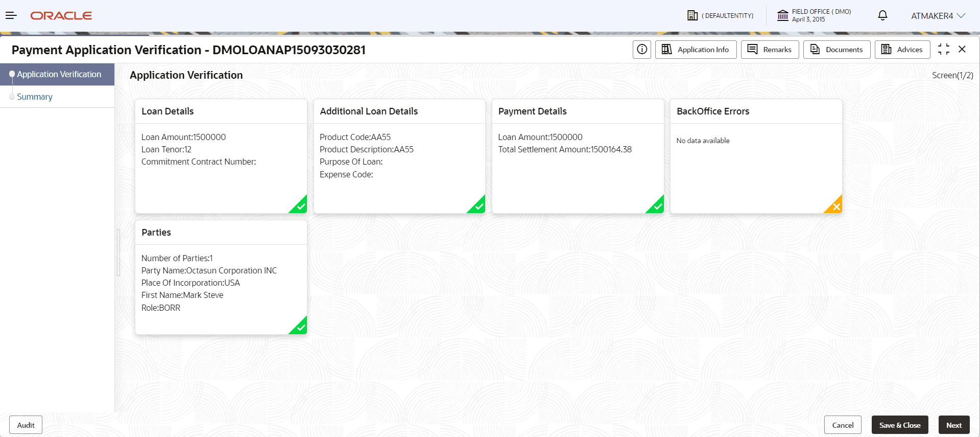The height and width of the screenshot is (437, 980).
Task: Open the Payment Details card header
Action: click(x=578, y=111)
